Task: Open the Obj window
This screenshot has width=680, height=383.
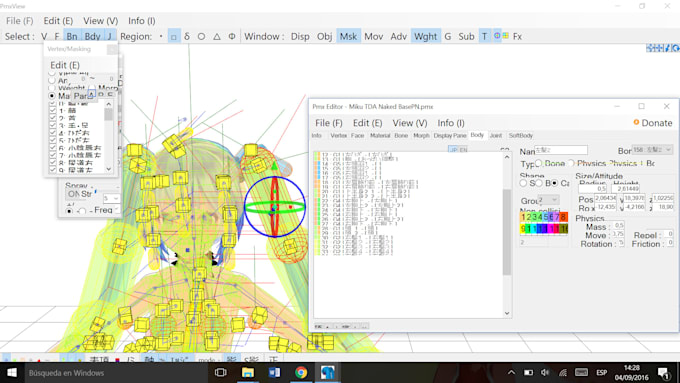Action: (324, 36)
